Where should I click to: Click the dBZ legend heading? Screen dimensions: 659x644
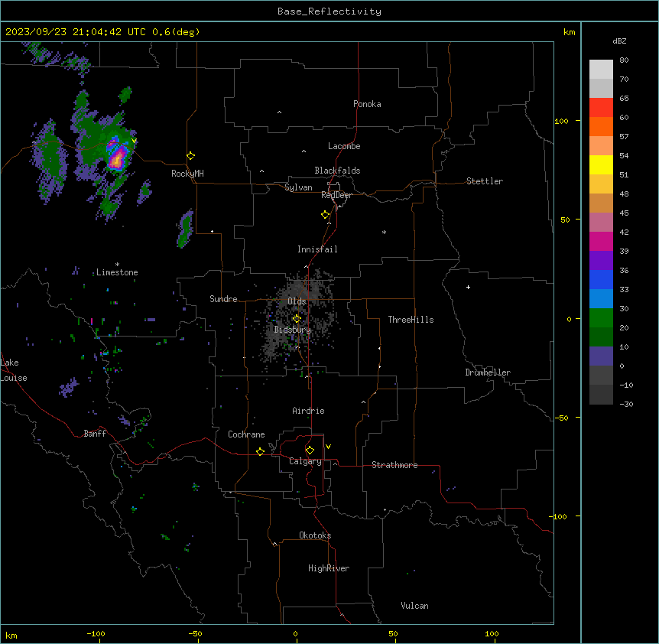(619, 41)
